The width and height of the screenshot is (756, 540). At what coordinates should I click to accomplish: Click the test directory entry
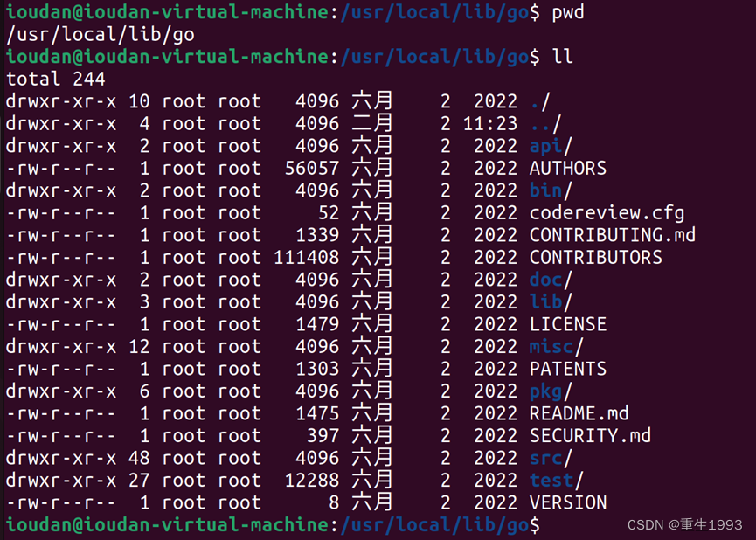pos(549,480)
